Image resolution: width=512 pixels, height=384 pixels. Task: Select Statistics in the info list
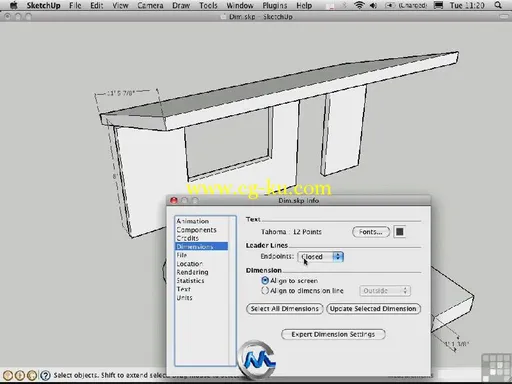190,281
